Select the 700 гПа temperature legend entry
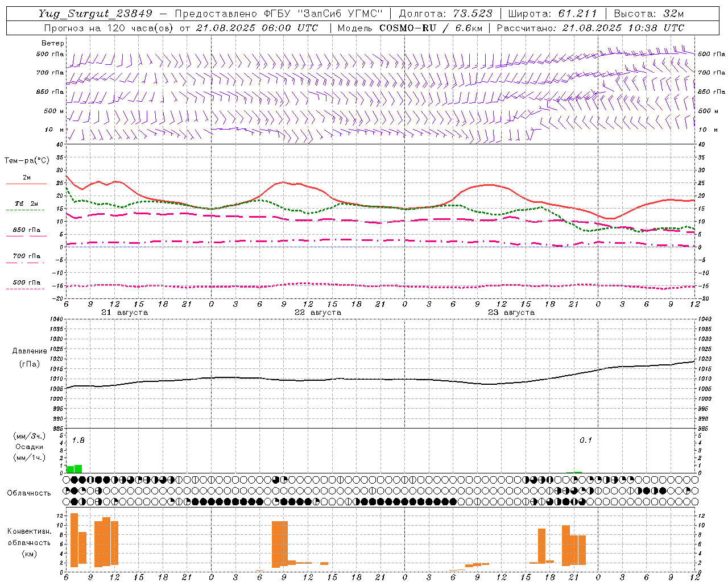The width and height of the screenshot is (728, 582). [x=27, y=256]
